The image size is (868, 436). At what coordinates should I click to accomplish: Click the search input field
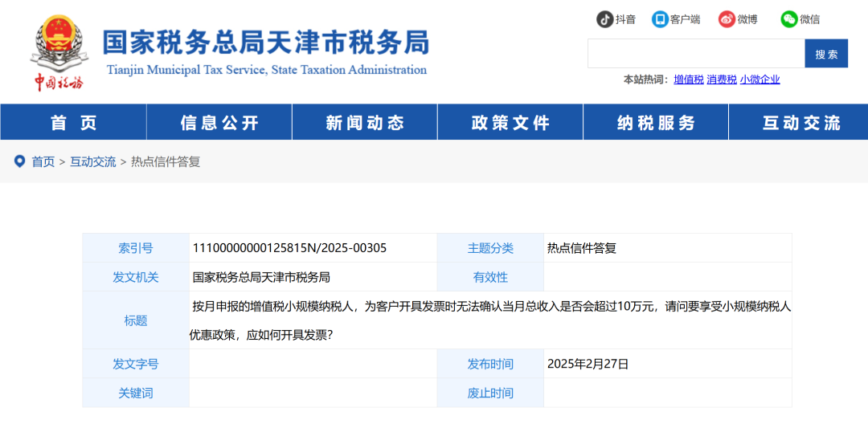click(x=696, y=54)
